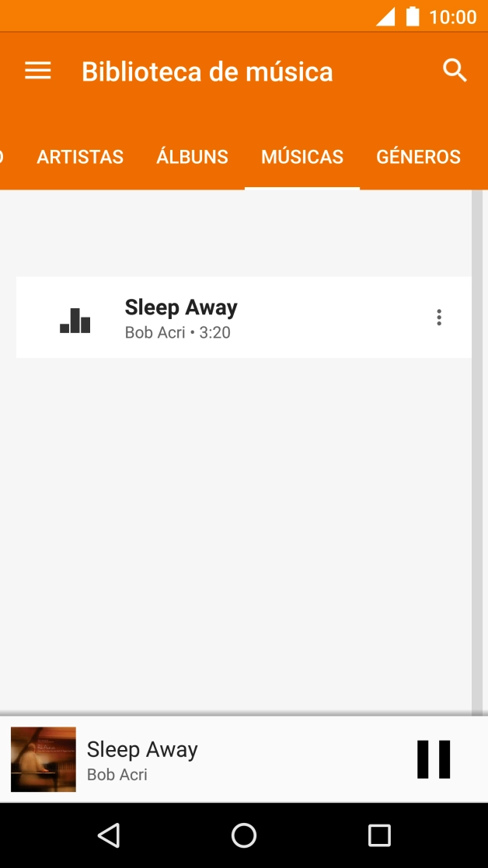
Task: Open the Géneros tab
Action: [x=418, y=157]
